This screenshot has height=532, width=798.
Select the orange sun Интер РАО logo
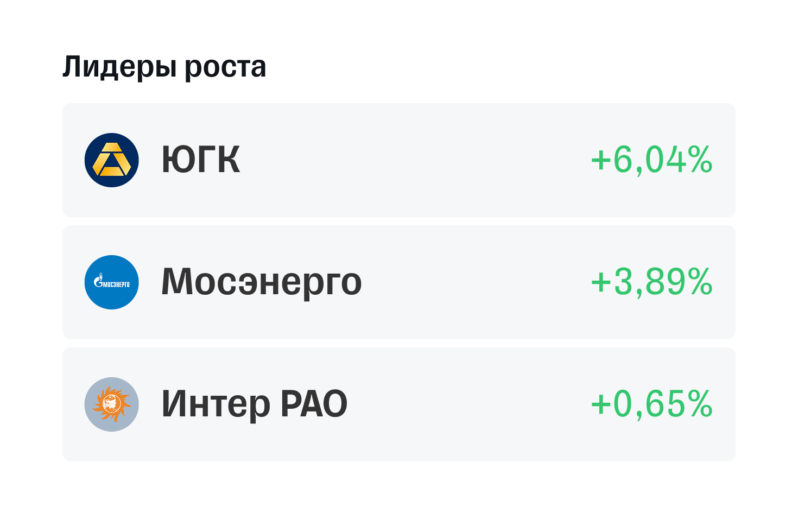pyautogui.click(x=111, y=404)
